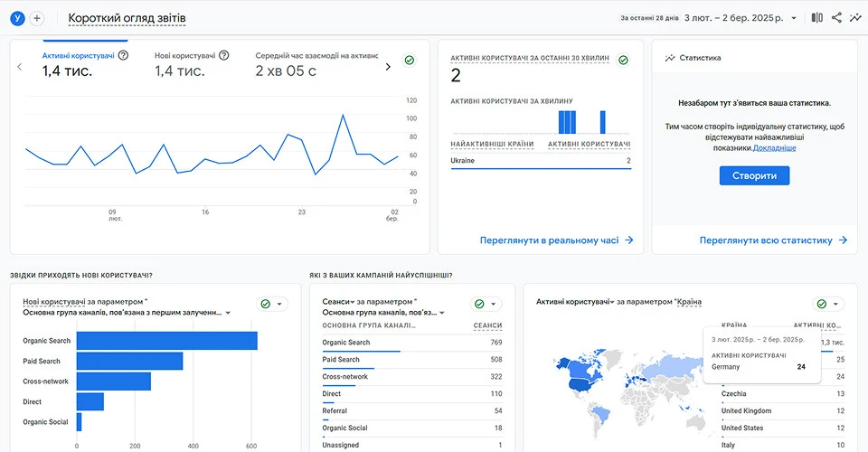Image resolution: width=868 pixels, height=452 pixels.
Task: Click Italy in country list
Action: pyautogui.click(x=728, y=446)
